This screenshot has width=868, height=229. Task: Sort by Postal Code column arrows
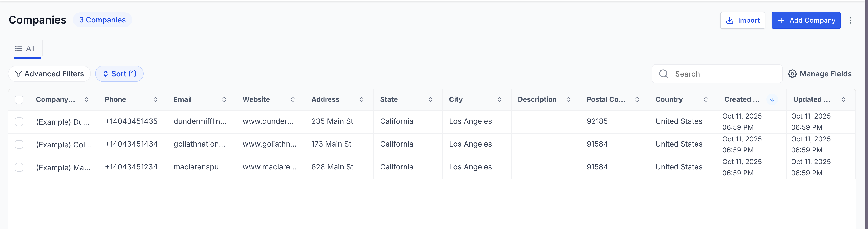(x=637, y=99)
